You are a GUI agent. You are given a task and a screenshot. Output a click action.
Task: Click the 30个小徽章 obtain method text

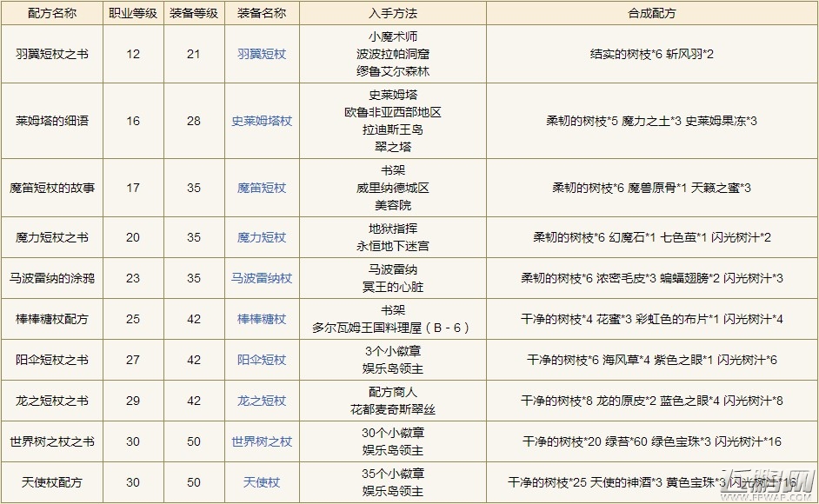[393, 433]
